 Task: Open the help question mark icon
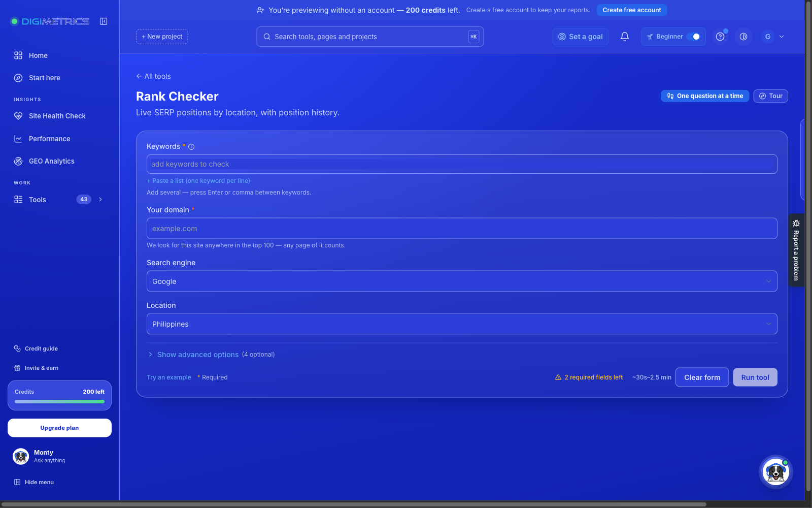[720, 37]
